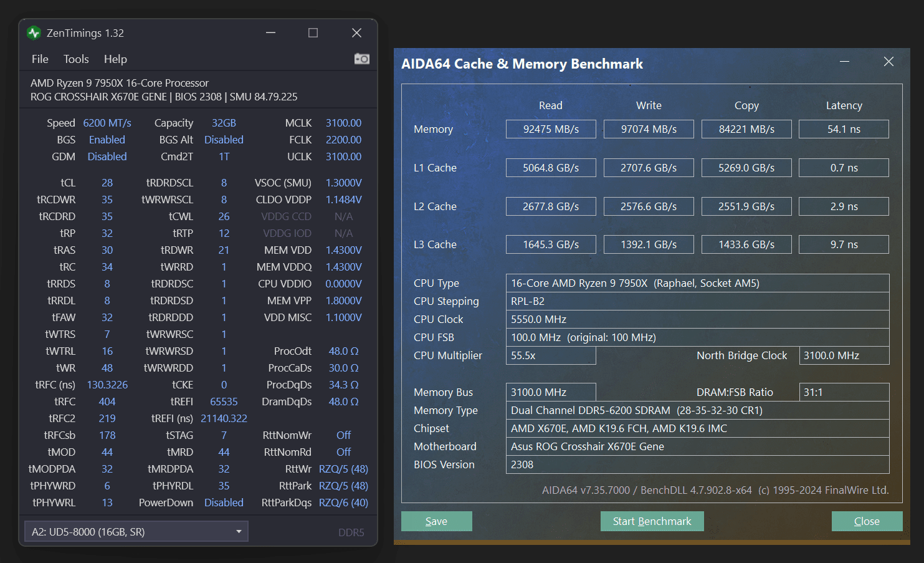This screenshot has height=563, width=924.
Task: Click the VSOC (SMU) value 1.3000V
Action: [x=343, y=183]
